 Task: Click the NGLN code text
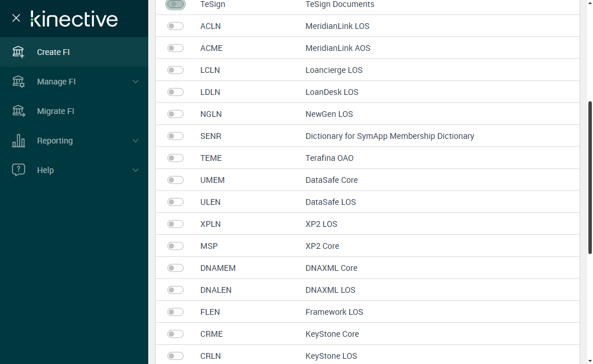(211, 114)
